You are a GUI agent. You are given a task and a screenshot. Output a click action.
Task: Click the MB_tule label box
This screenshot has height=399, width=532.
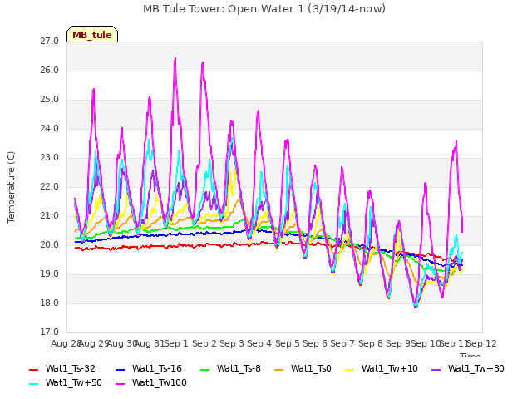point(92,34)
